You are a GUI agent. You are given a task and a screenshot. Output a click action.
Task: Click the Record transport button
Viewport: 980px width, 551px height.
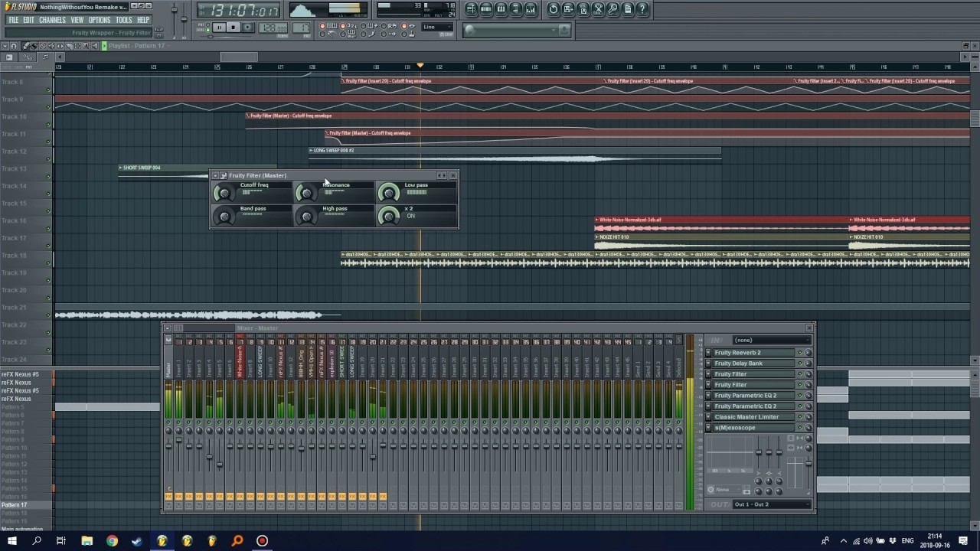(247, 28)
